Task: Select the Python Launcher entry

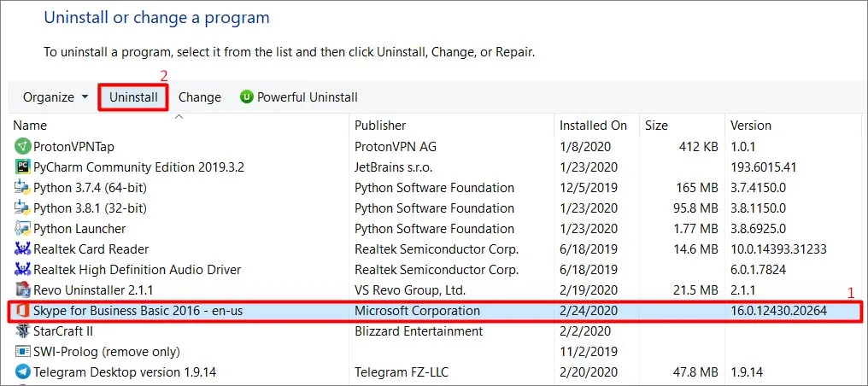Action: pyautogui.click(x=79, y=228)
